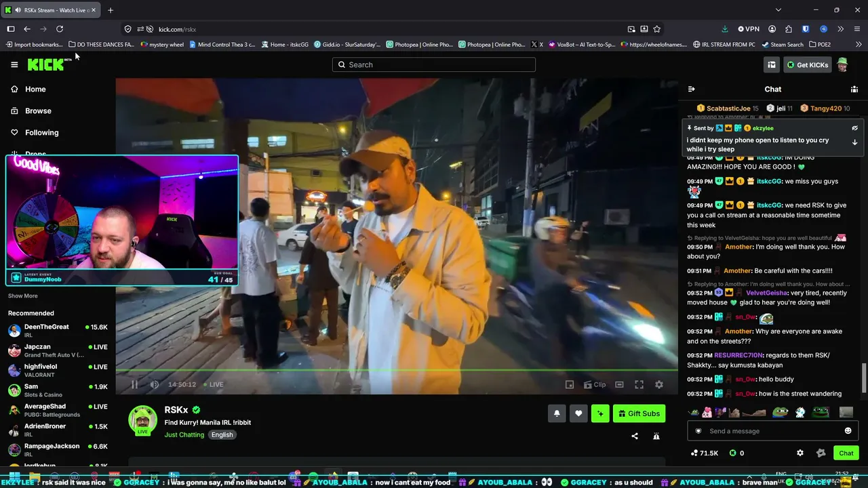Screen dimensions: 868x488
Task: Open RSKx channel avatar
Action: pyautogui.click(x=143, y=420)
